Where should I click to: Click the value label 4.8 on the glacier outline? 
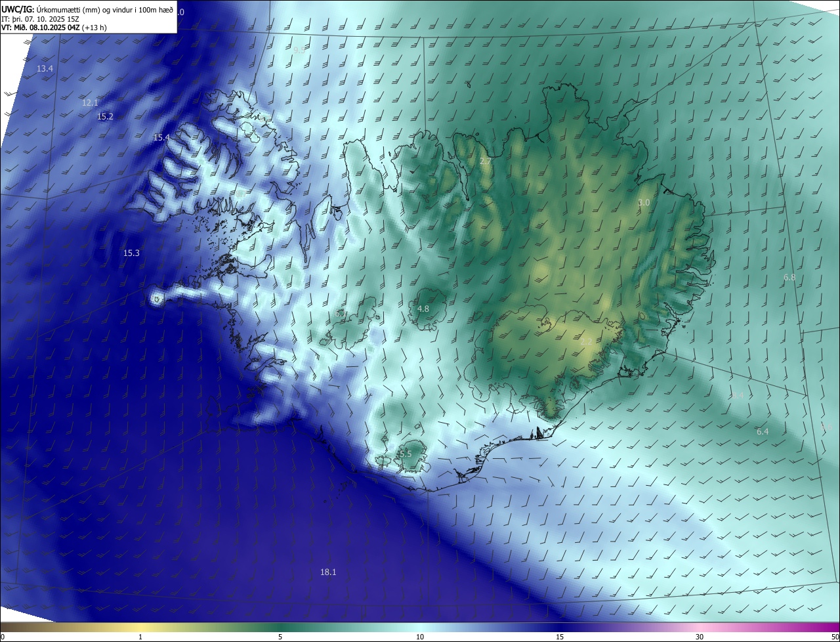point(423,309)
